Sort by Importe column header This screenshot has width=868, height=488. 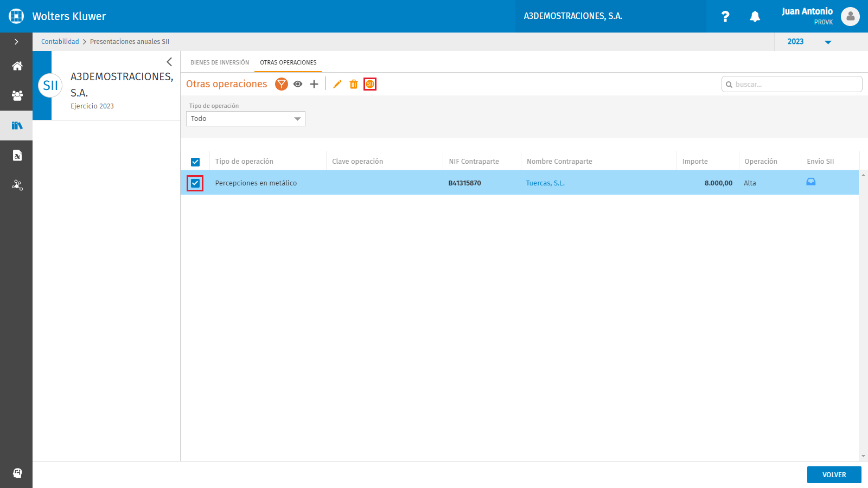[695, 162]
